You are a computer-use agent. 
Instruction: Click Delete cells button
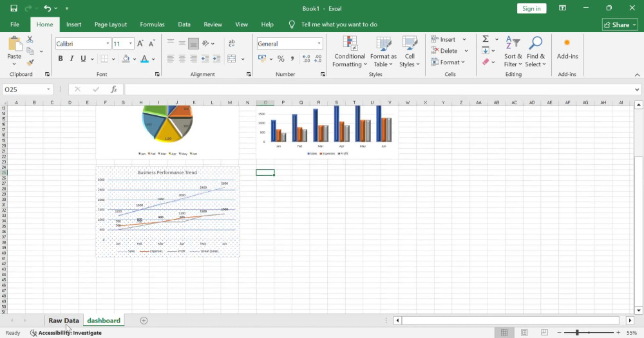(444, 51)
